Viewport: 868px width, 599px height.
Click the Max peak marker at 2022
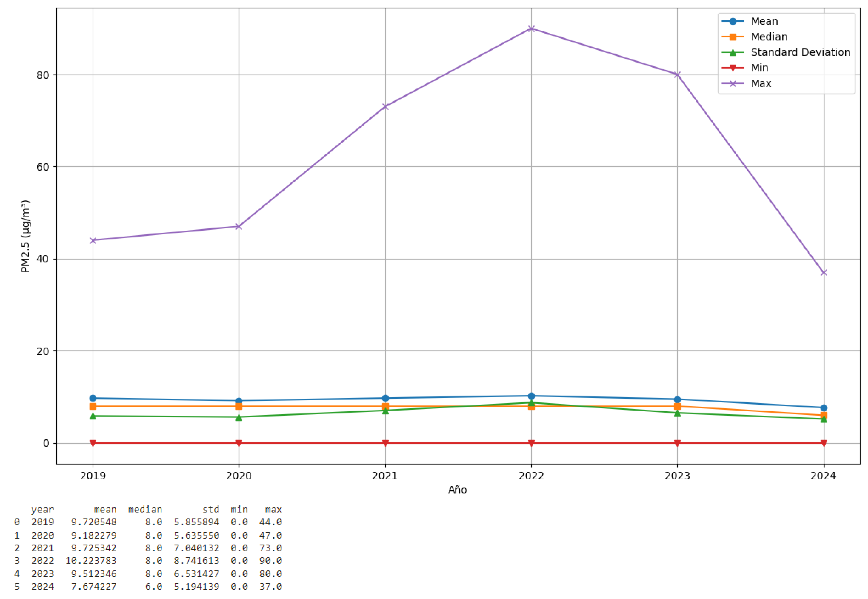[531, 29]
